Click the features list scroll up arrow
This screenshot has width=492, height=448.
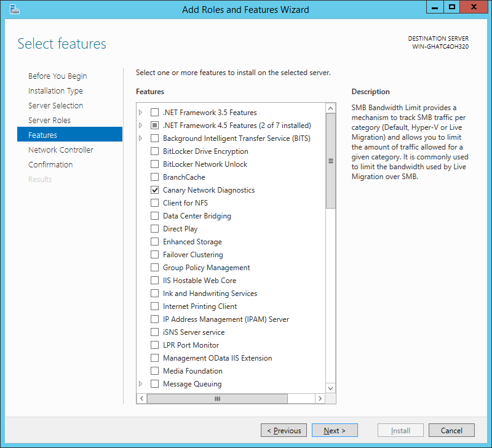330,109
